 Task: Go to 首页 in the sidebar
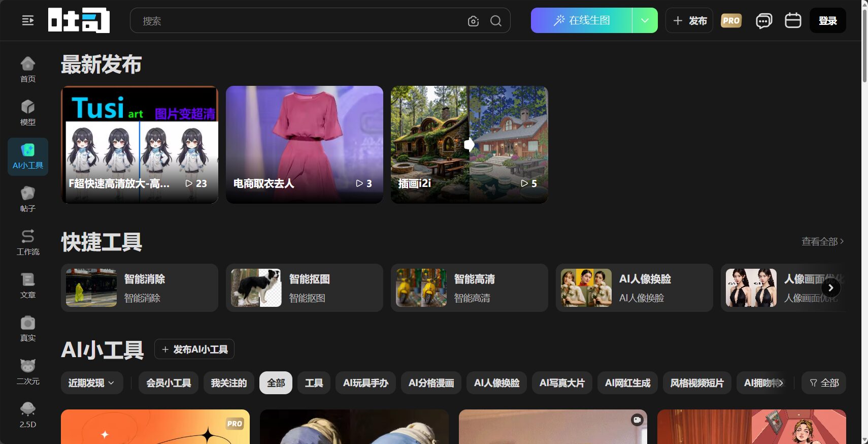tap(28, 70)
